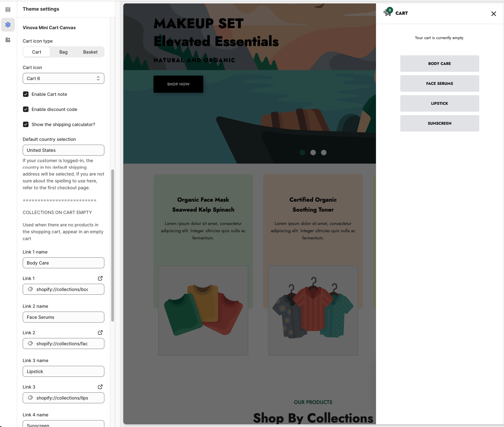Image resolution: width=504 pixels, height=427 pixels.
Task: Open the Sections panel icon in sidebar
Action: pos(8,10)
